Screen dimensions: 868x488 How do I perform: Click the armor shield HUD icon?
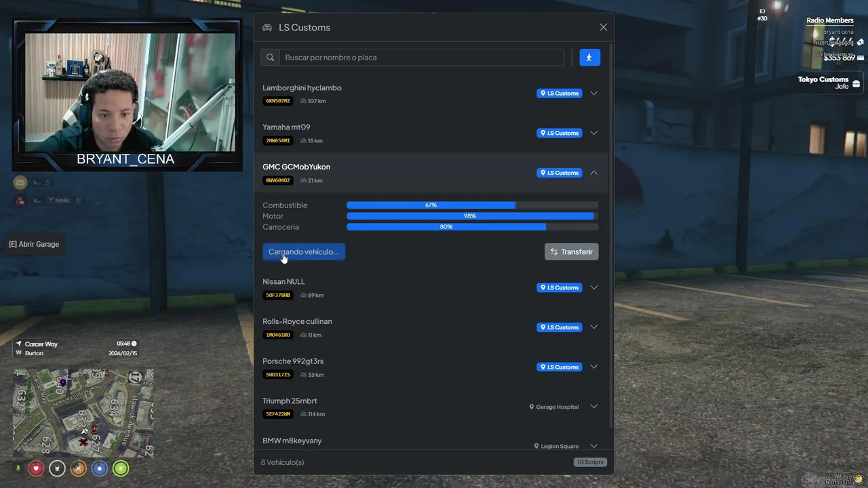(57, 468)
